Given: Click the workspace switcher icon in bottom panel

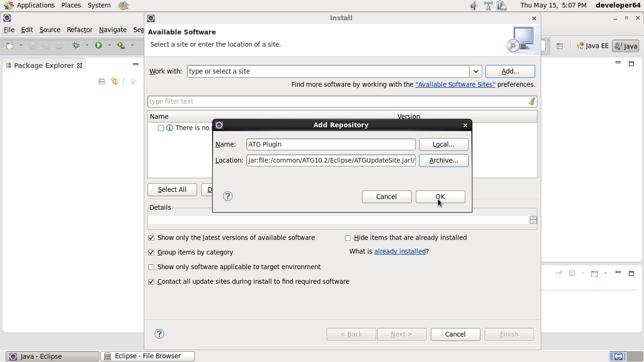Looking at the screenshot, I should 618,356.
